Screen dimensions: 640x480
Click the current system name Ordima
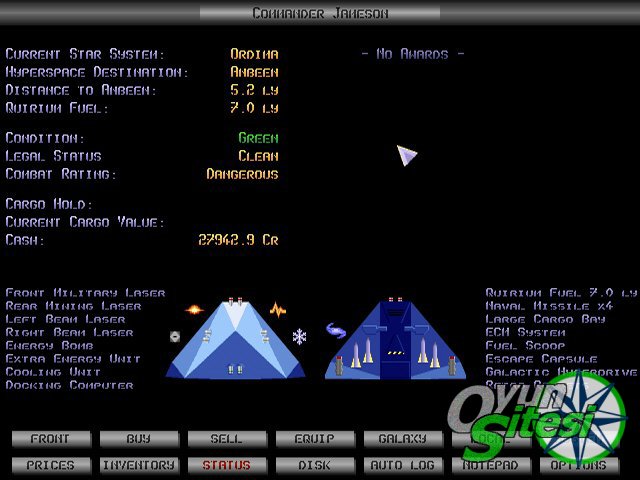point(254,54)
